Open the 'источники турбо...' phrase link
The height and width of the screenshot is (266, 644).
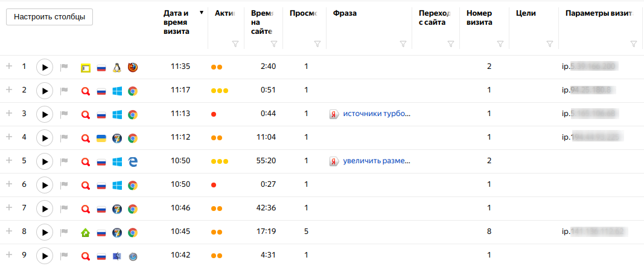[377, 114]
